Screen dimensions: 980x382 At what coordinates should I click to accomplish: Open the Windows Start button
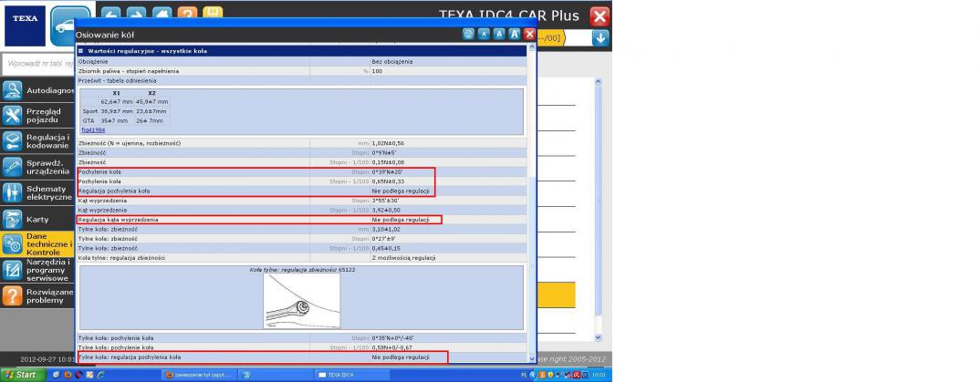(x=24, y=375)
